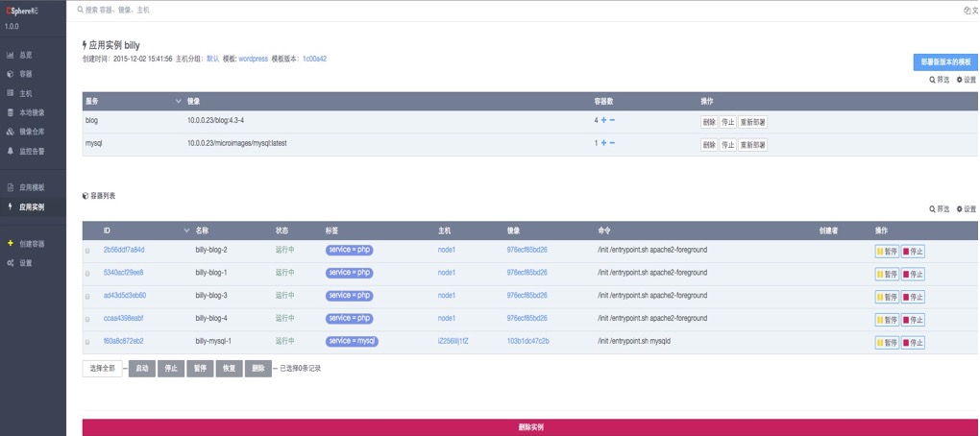
Task: Open 本地镜像 local images sidebar item
Action: point(26,113)
